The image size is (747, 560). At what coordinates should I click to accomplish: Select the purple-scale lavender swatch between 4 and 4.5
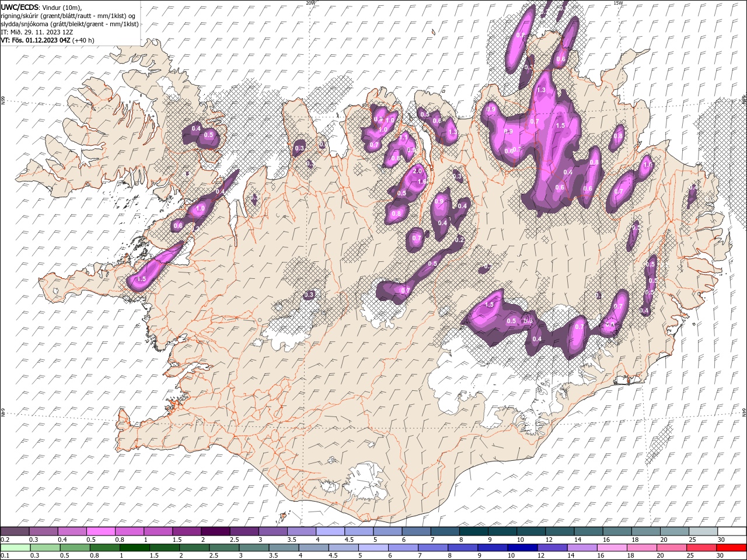[330, 531]
